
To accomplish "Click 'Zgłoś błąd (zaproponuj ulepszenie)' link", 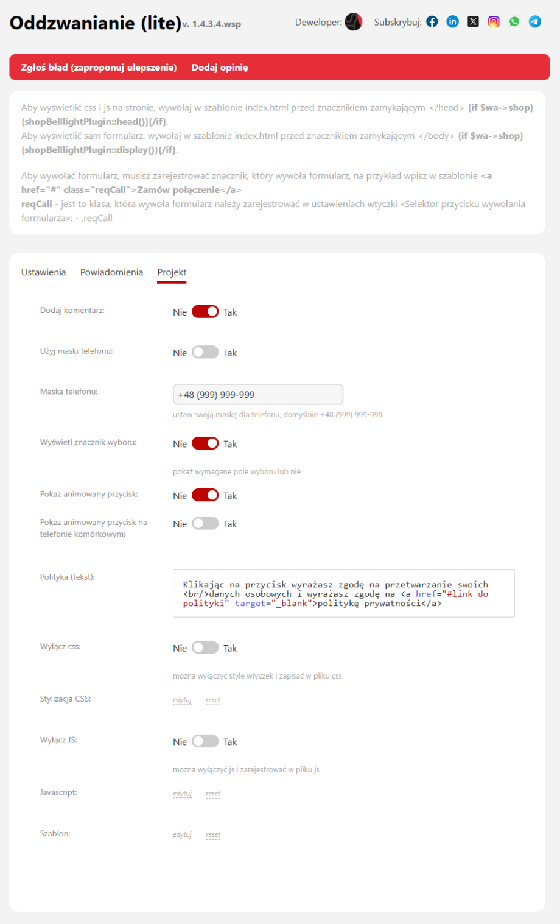I will coord(99,68).
